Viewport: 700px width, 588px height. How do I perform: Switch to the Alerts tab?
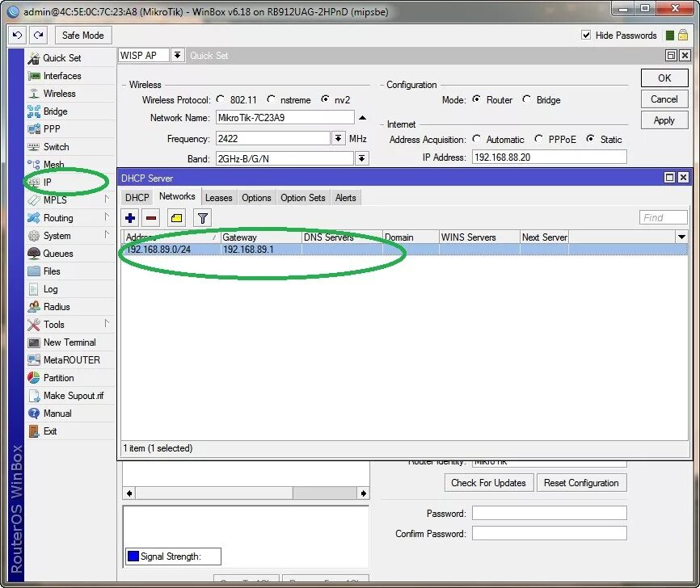(x=345, y=198)
